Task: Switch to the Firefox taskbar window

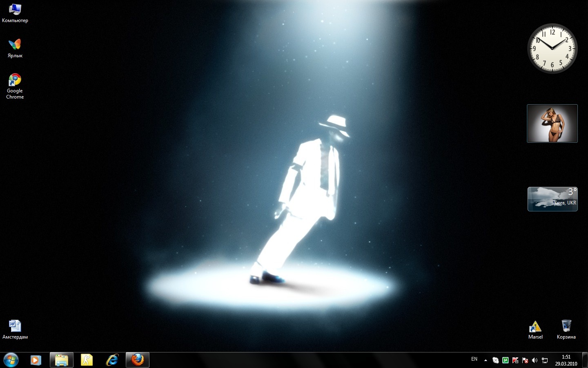Action: tap(138, 360)
